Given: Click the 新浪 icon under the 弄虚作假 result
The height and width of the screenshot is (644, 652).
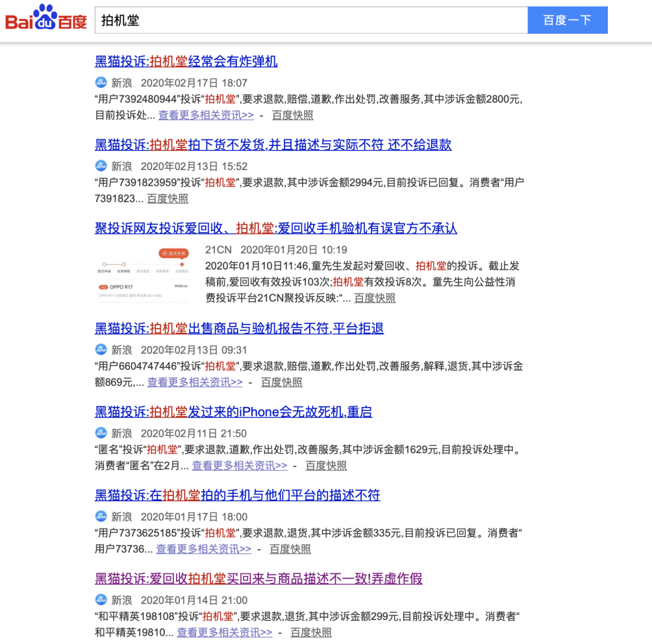Looking at the screenshot, I should pos(100,600).
